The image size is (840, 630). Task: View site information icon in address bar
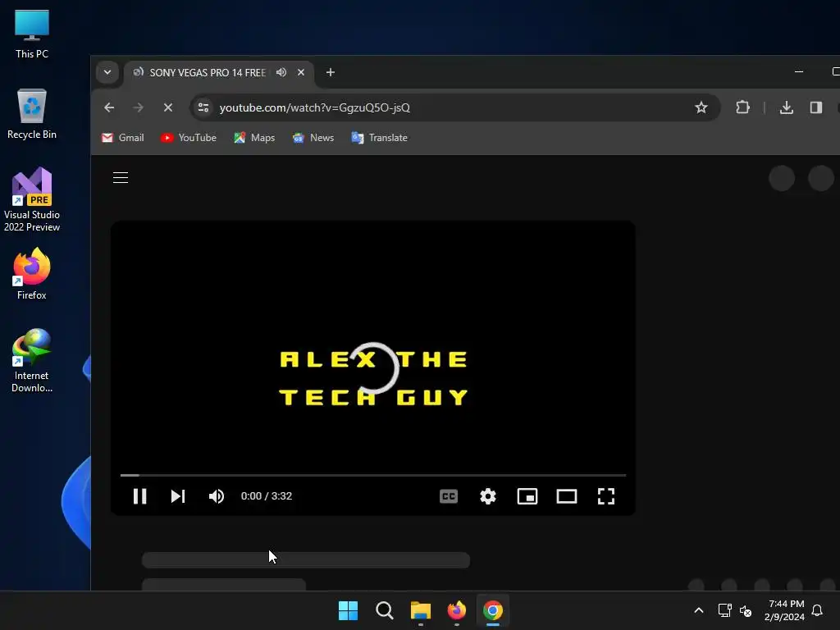pos(203,107)
